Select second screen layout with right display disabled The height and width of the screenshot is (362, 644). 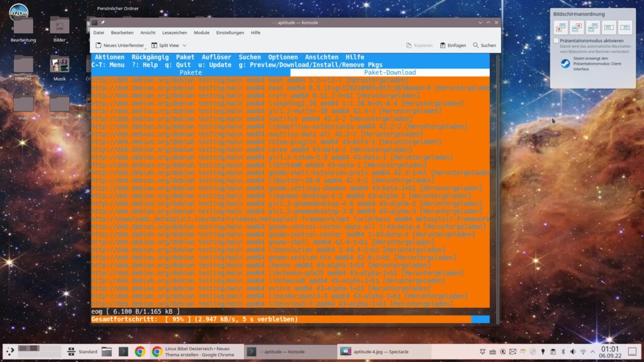[577, 28]
